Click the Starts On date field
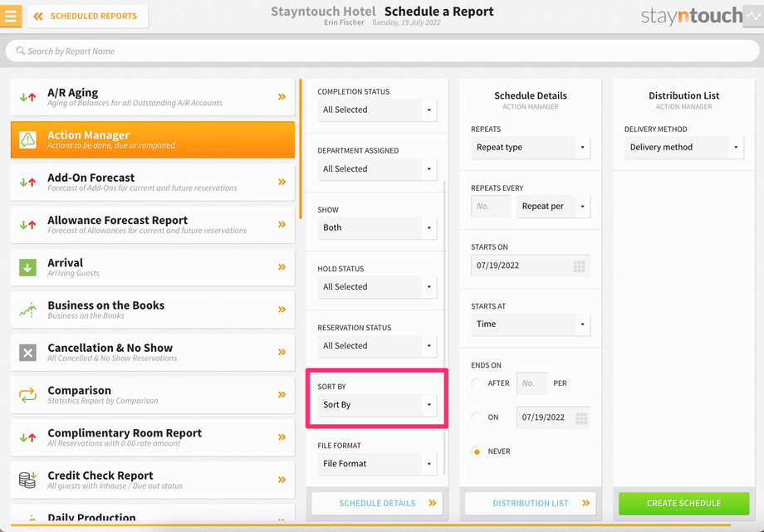Image resolution: width=764 pixels, height=532 pixels. (x=531, y=266)
